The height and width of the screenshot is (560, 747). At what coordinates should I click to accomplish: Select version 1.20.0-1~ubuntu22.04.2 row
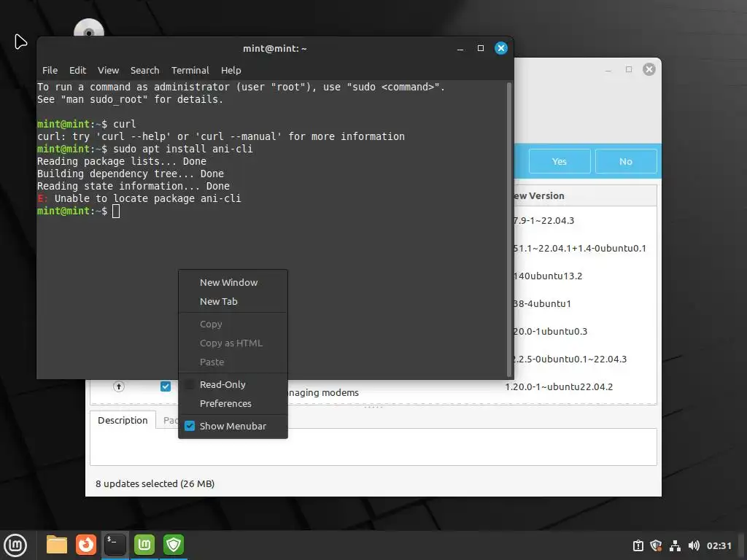point(559,386)
